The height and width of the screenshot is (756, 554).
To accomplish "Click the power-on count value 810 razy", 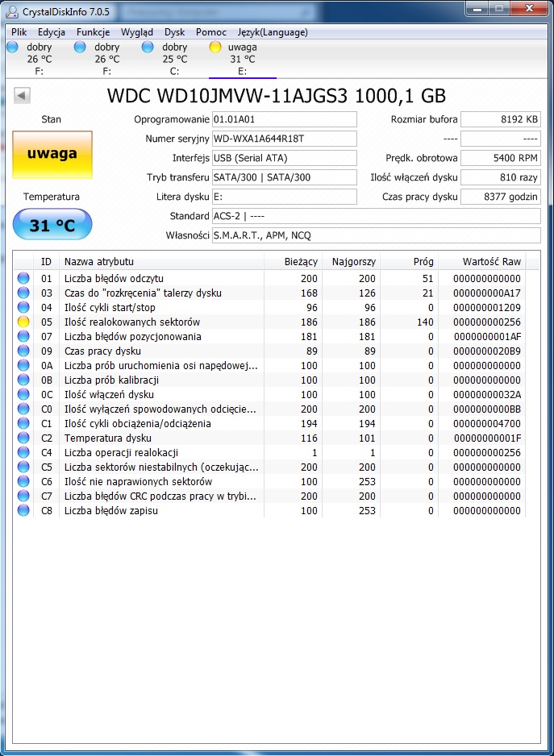I will click(501, 177).
